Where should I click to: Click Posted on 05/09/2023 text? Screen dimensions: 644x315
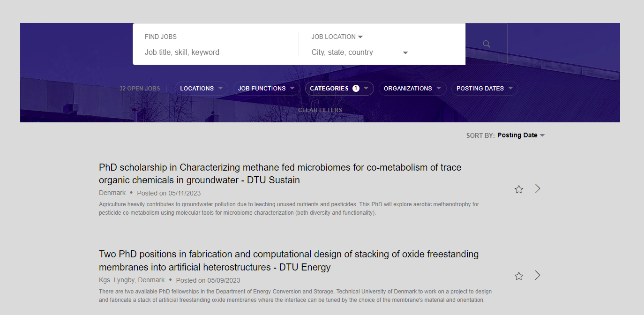[x=208, y=280]
